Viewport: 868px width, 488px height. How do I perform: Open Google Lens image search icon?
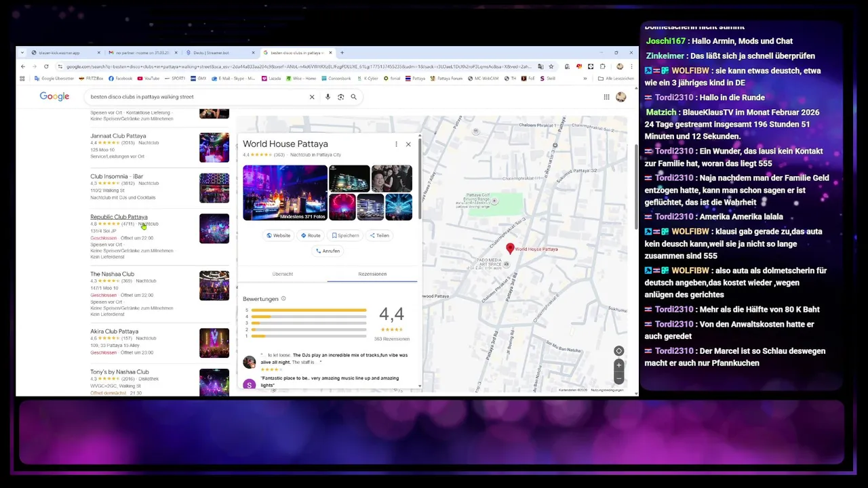tap(341, 97)
